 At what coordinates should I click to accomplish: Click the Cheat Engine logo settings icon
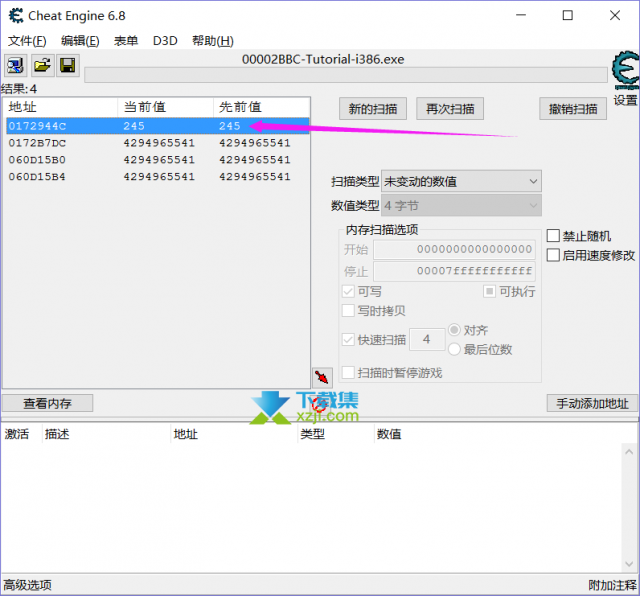tap(625, 69)
